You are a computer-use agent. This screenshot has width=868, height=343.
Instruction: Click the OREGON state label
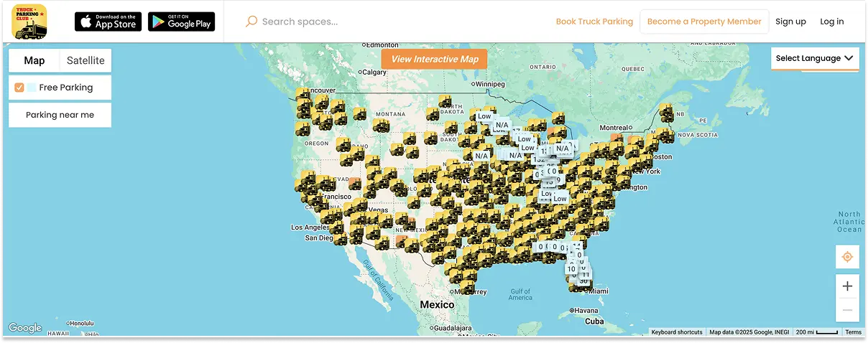(316, 143)
